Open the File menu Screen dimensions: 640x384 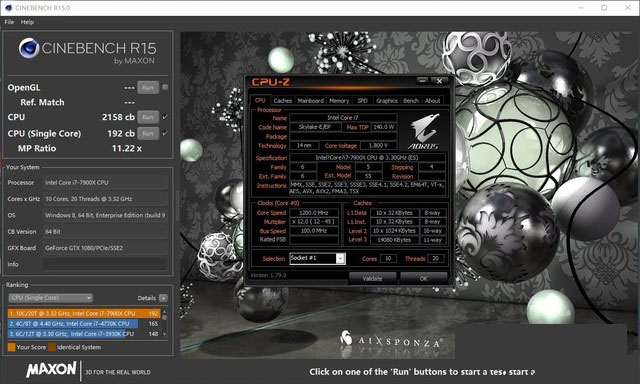[x=9, y=22]
